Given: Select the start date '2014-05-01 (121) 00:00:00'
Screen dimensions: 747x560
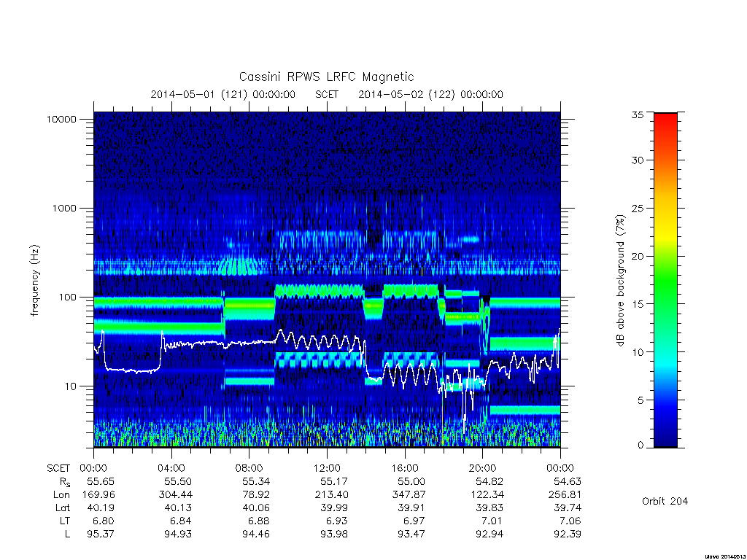Looking at the screenshot, I should (223, 94).
